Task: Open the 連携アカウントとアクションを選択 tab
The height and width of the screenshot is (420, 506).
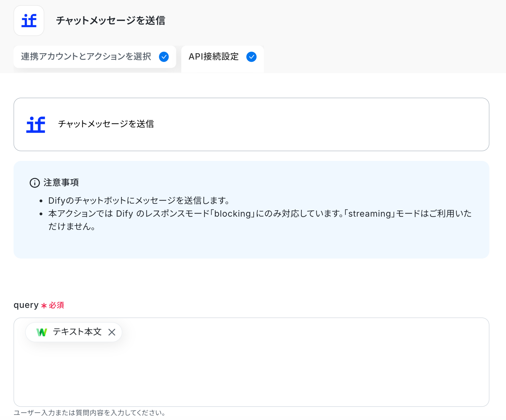Action: 86,57
